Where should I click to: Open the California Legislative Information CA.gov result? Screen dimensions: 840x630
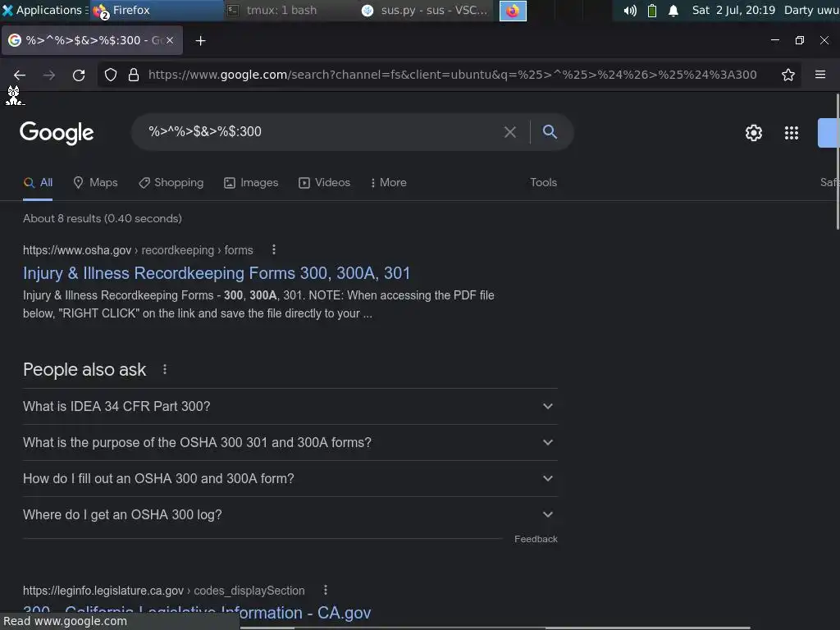pos(197,612)
